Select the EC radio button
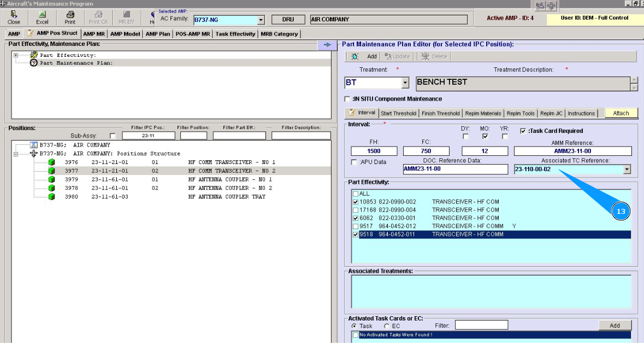This screenshot has height=344, width=644. [x=387, y=326]
